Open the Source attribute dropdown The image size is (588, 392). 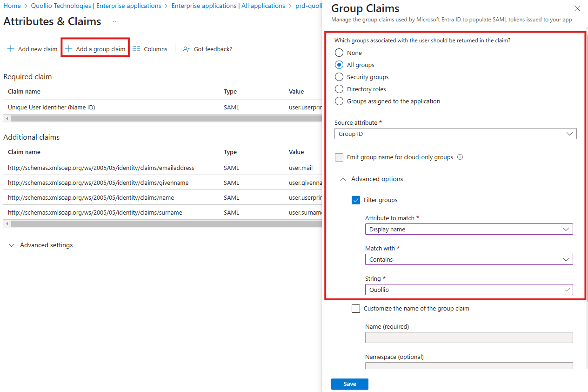[455, 134]
